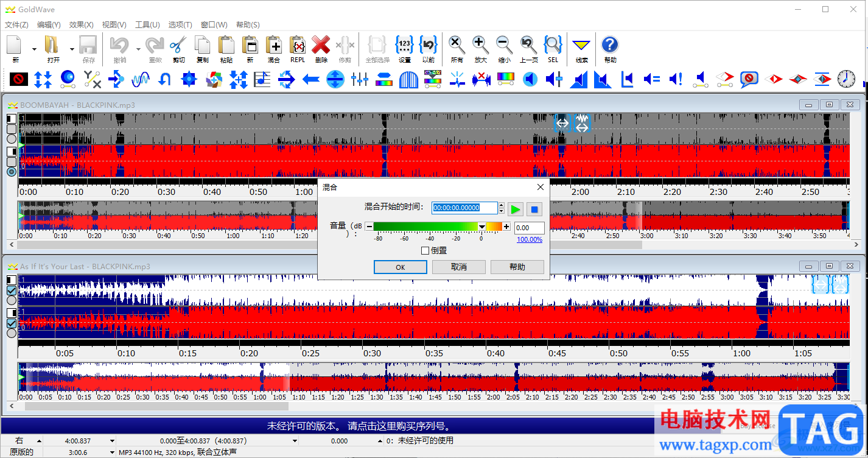Click the Zoom All (所有) magnifier icon

[x=457, y=45]
